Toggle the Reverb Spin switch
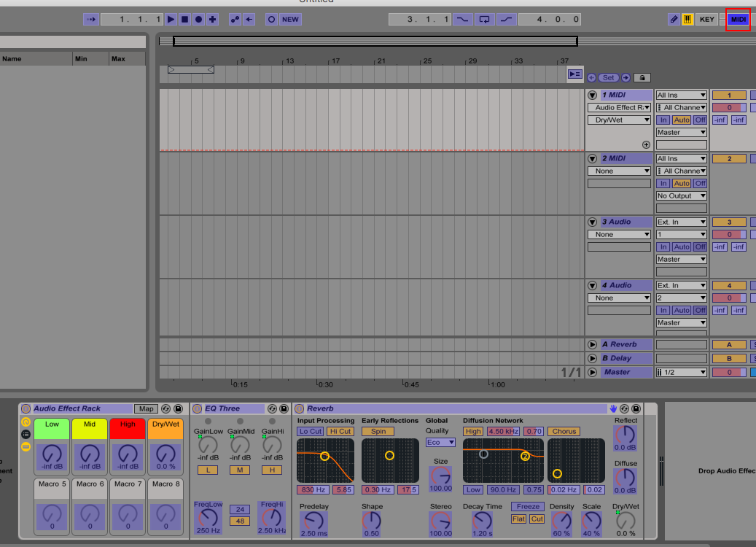The image size is (756, 547). coord(378,431)
